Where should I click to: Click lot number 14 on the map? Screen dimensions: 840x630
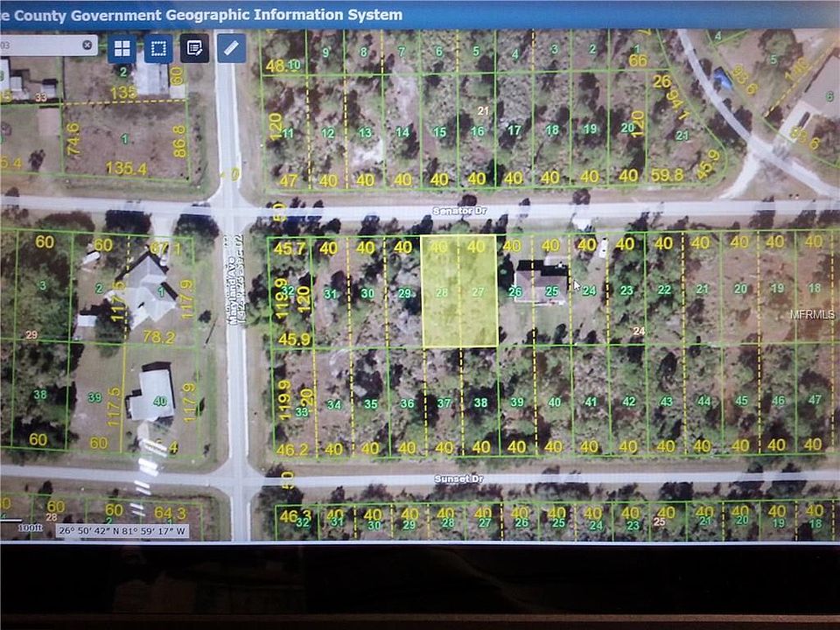click(402, 132)
